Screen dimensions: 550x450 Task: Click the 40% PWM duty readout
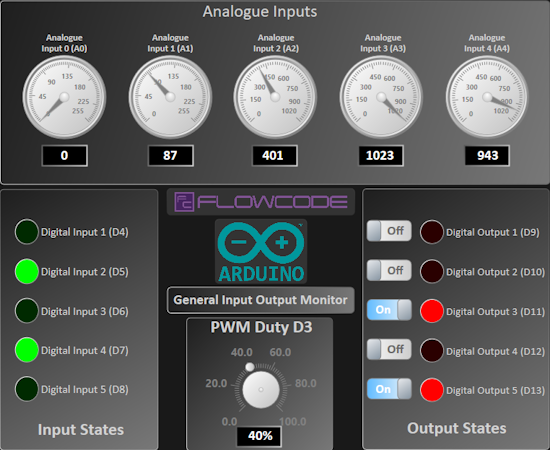point(260,436)
